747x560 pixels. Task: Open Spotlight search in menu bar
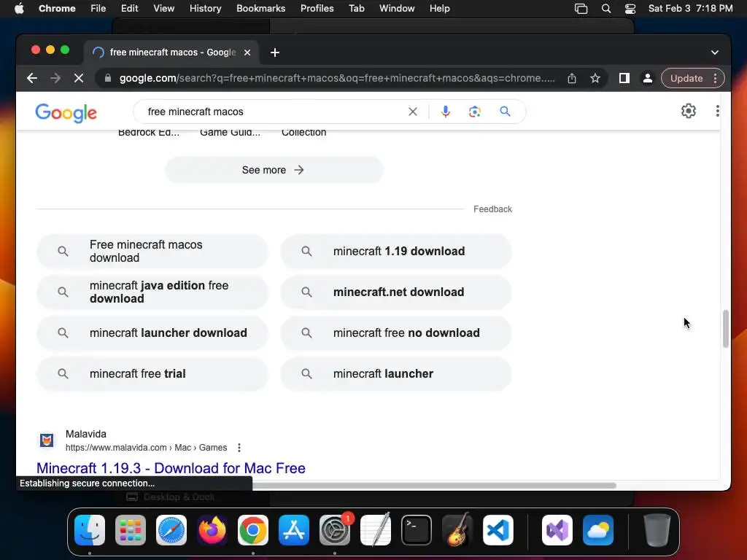[606, 9]
